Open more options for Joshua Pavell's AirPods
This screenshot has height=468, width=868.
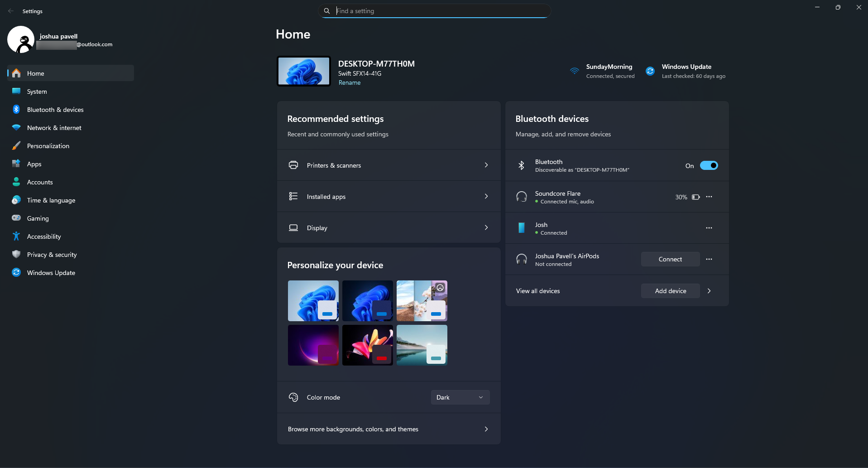point(709,259)
